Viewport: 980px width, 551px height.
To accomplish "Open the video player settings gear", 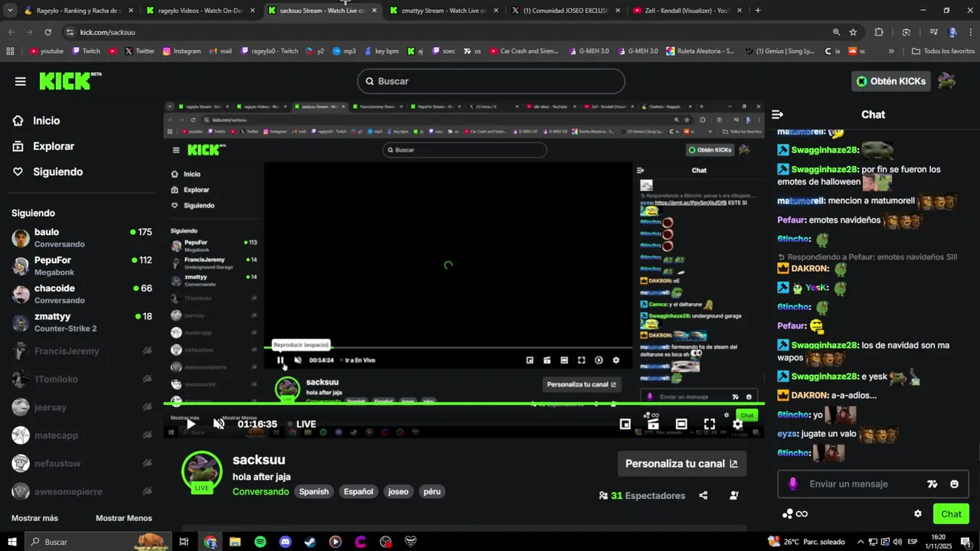I will tap(737, 424).
